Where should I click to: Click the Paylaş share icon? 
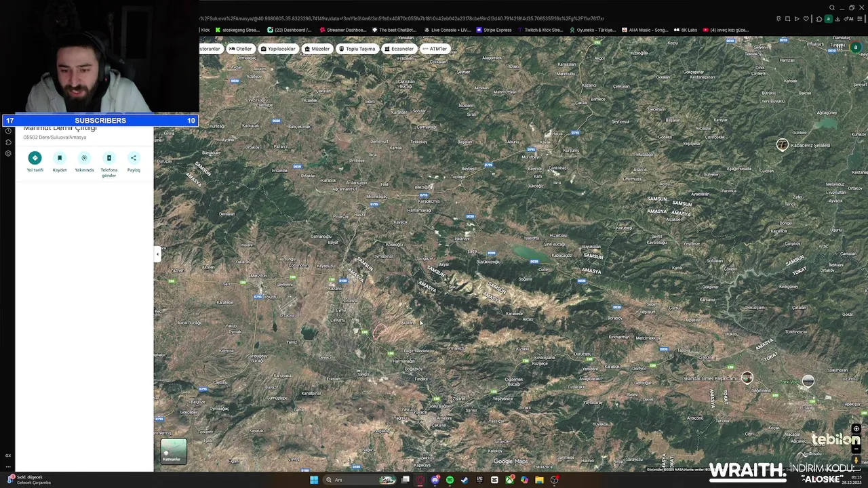point(134,158)
